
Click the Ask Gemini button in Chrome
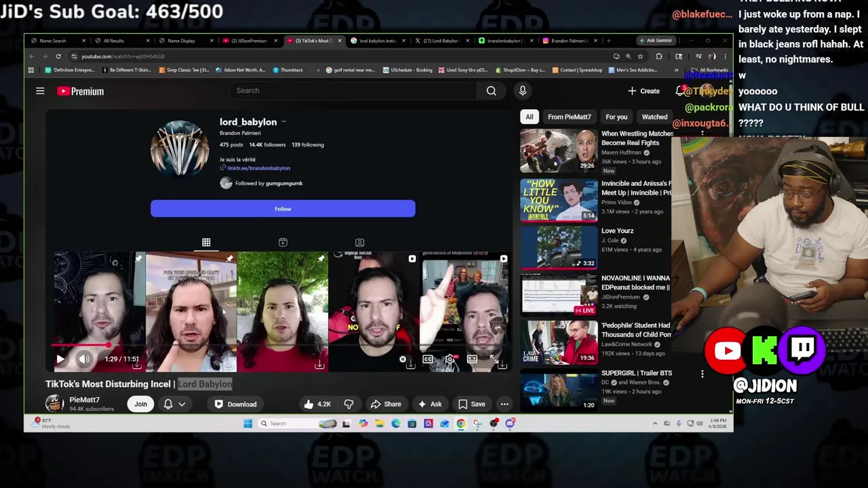point(654,41)
